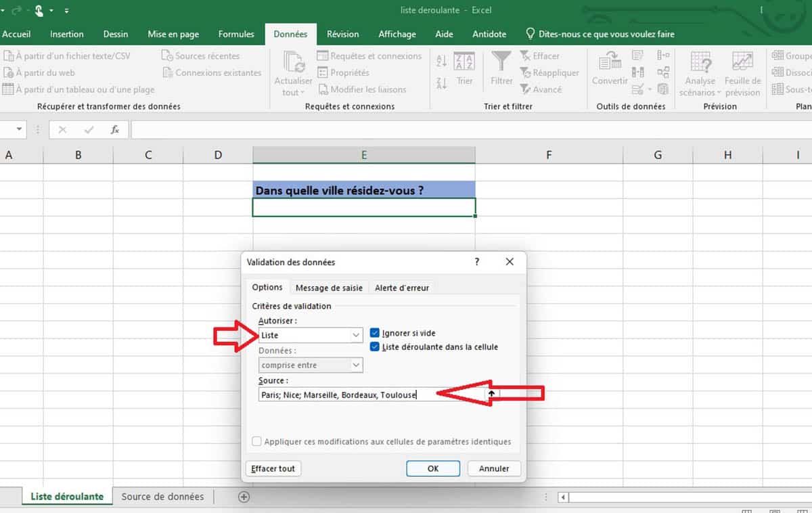Toggle 'Liste déroulante dans la cellule' checkbox

(x=375, y=347)
